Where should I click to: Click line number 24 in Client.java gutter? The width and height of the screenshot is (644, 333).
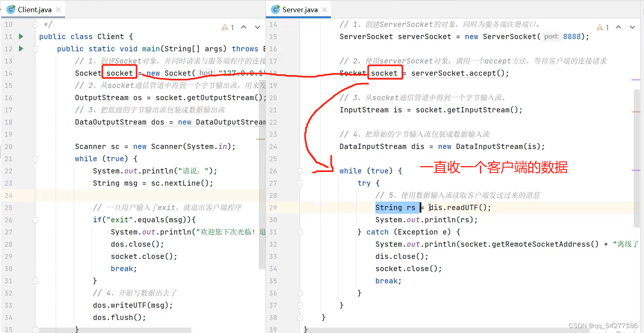[9, 195]
